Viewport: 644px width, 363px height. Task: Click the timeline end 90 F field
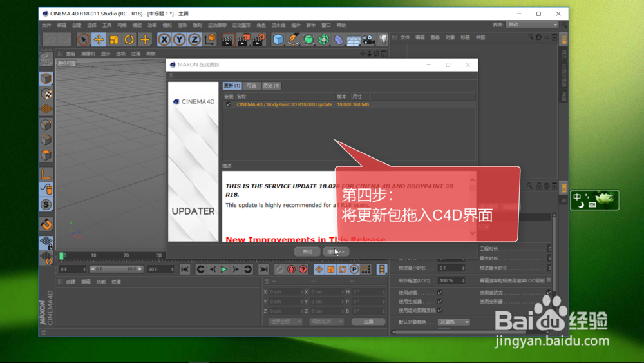[160, 270]
